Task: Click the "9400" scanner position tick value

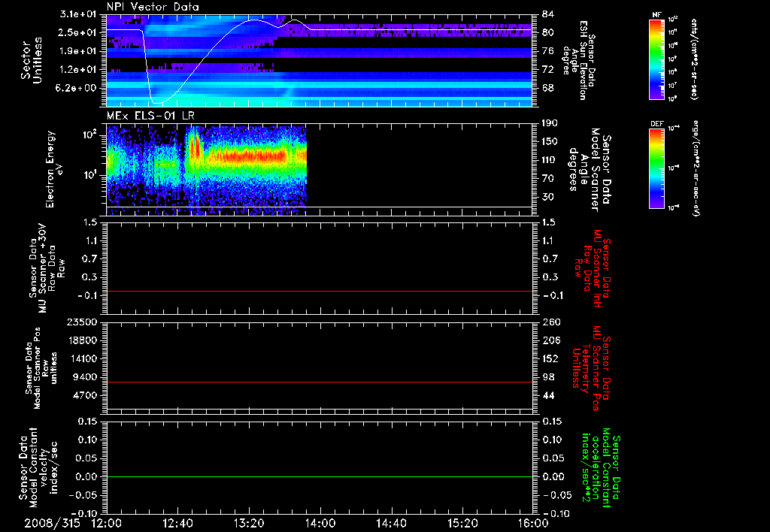Action: point(86,377)
